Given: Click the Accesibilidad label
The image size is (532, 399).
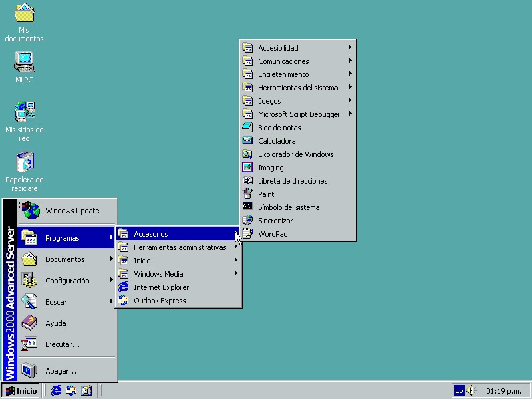Looking at the screenshot, I should tap(278, 48).
